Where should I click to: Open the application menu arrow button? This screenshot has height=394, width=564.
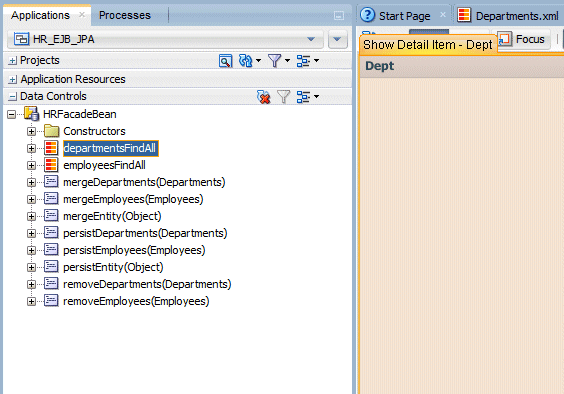tap(337, 39)
